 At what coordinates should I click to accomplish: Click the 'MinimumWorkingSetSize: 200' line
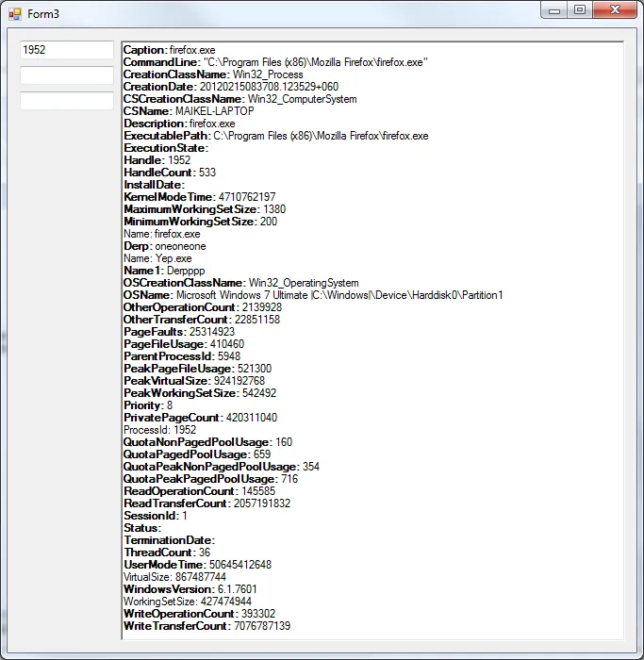(x=200, y=222)
